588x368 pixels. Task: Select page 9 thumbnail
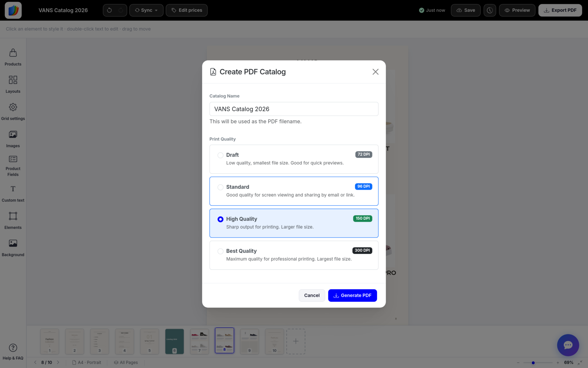[250, 342]
